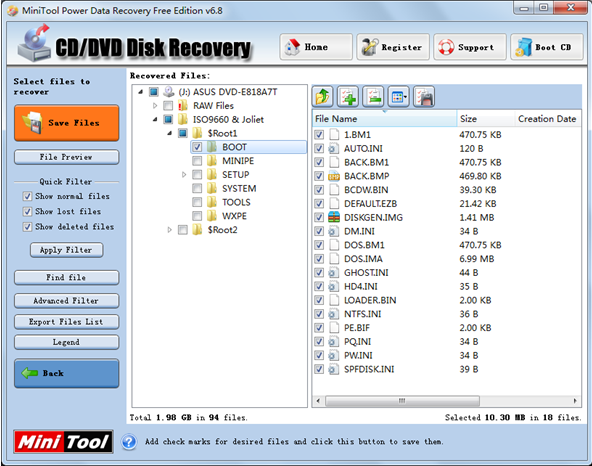
Task: Expand the $Root2 node
Action: tap(170, 230)
